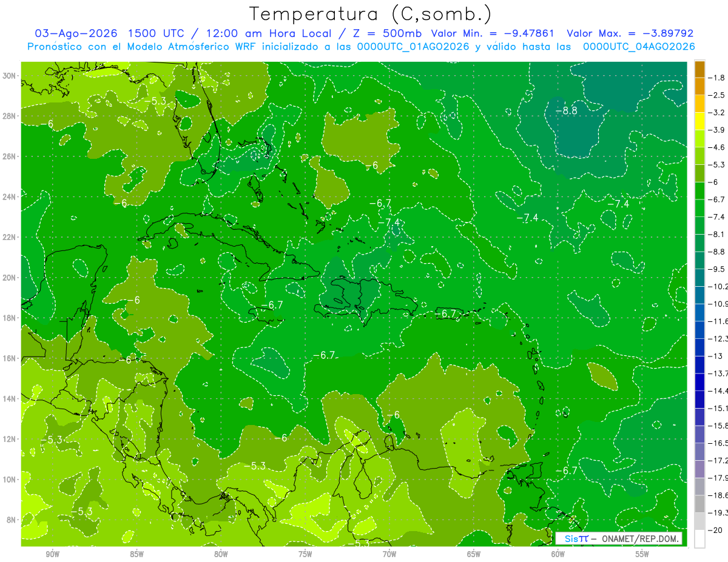Click the '85W' longitude axis label
This screenshot has height=562, width=728.
click(136, 554)
